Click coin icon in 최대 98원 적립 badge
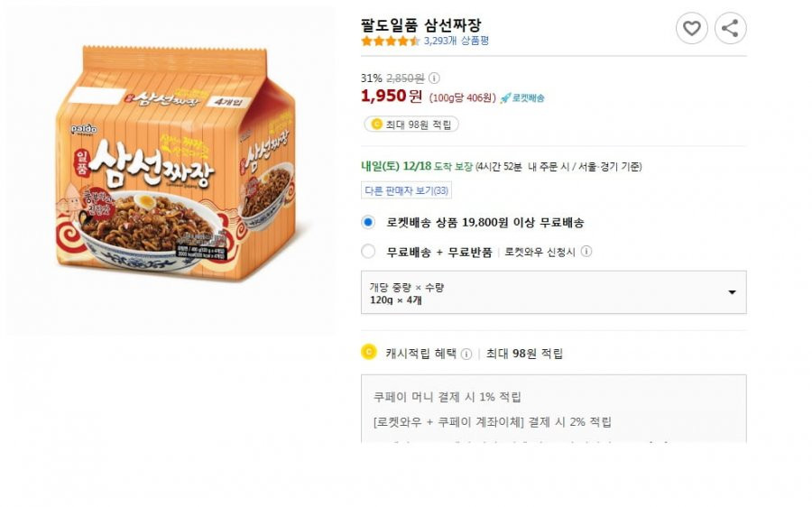Image resolution: width=812 pixels, height=507 pixels. 376,124
